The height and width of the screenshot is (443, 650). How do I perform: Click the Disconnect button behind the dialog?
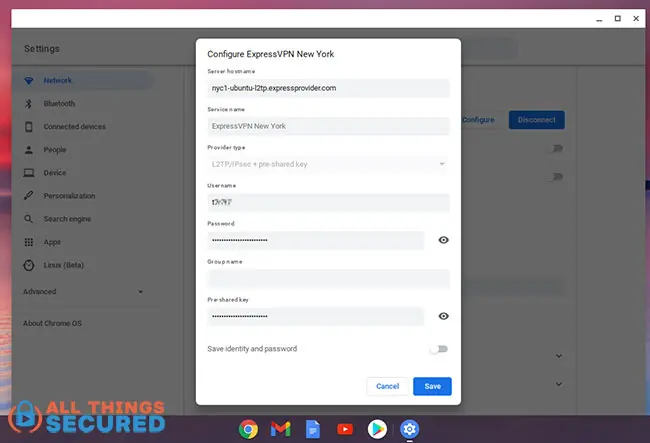536,120
